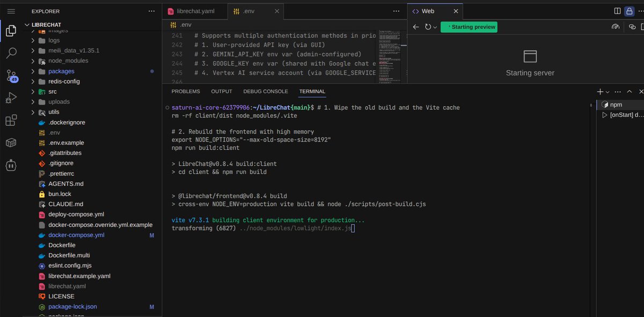Open editor group more actions ellipsis
The height and width of the screenshot is (317, 644).
click(x=396, y=11)
